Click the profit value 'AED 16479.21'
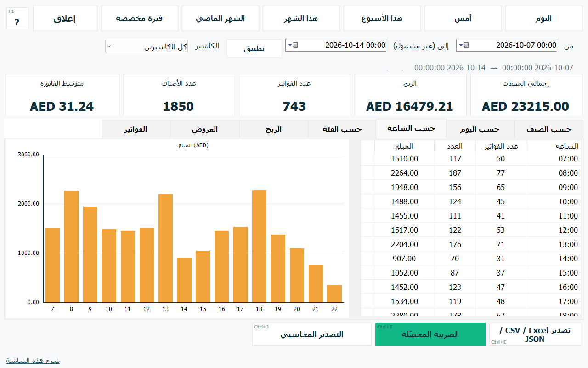 click(x=410, y=106)
